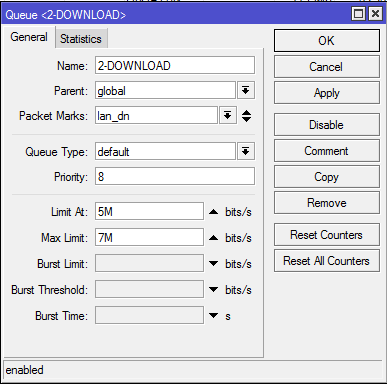Apply the queue settings
Screen dimensions: 387x384
(x=327, y=93)
